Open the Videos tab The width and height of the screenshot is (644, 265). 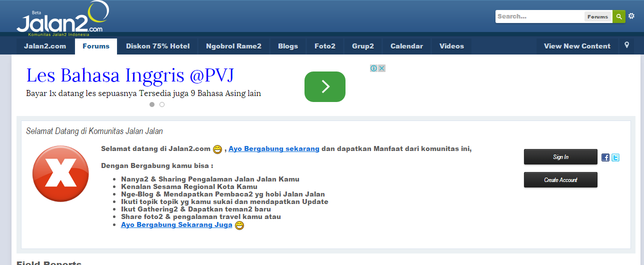pos(452,46)
